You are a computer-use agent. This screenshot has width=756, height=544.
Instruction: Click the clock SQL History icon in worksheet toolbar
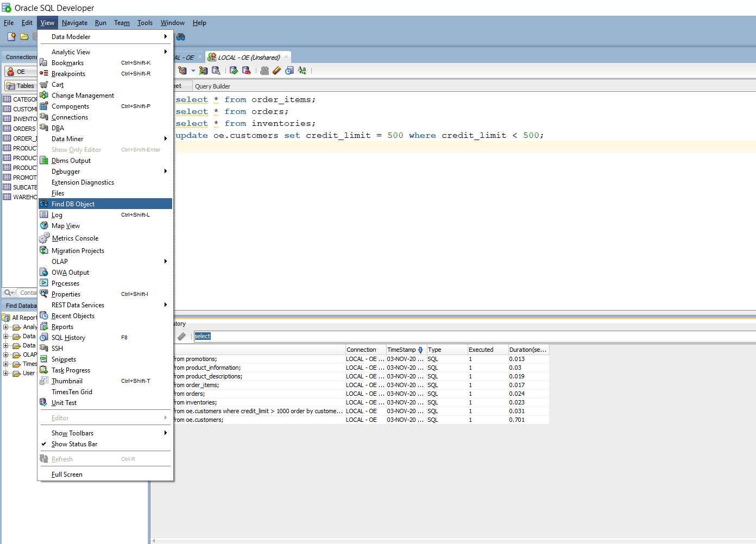point(289,71)
